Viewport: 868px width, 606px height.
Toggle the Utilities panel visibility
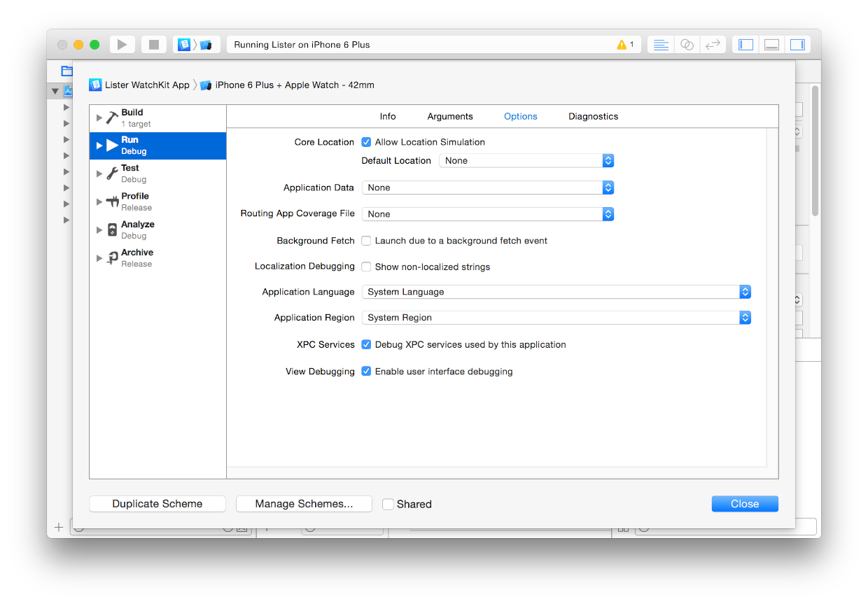click(797, 45)
